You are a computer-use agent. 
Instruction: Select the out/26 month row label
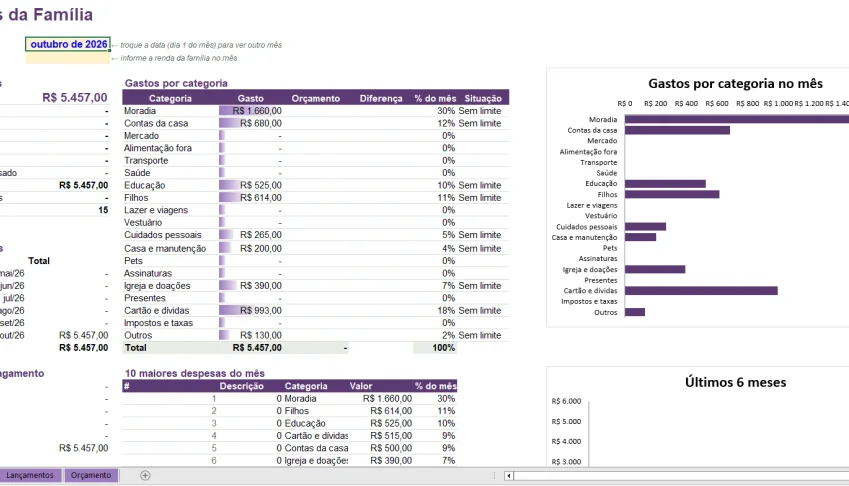12,336
